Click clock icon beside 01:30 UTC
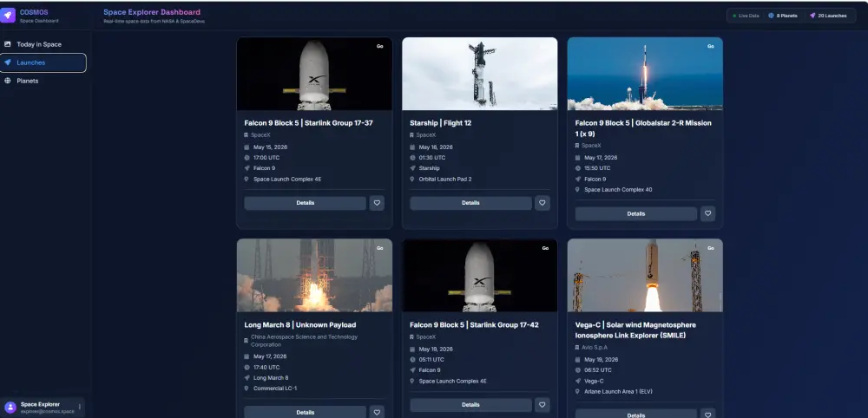Image resolution: width=868 pixels, height=418 pixels. click(411, 158)
